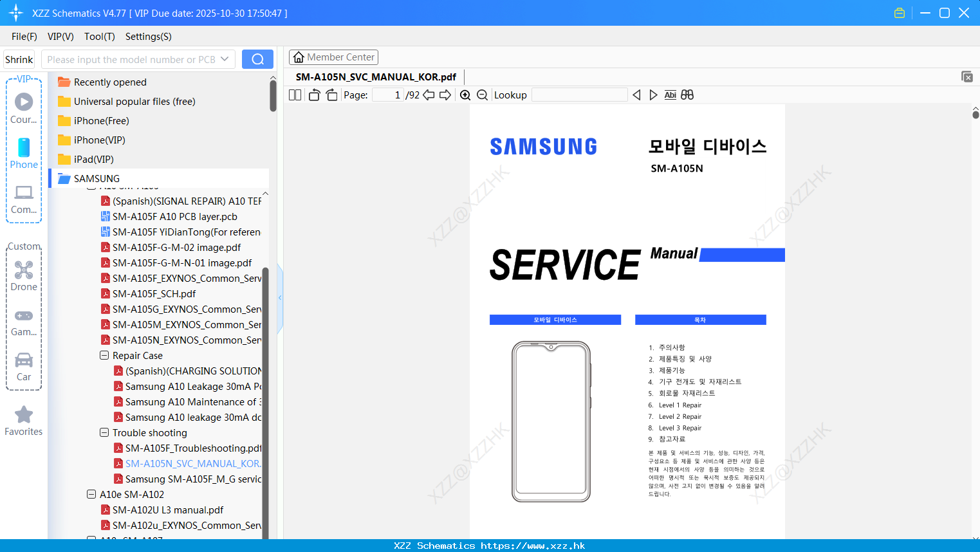Image resolution: width=980 pixels, height=552 pixels.
Task: Click the blue search button
Action: [x=257, y=59]
